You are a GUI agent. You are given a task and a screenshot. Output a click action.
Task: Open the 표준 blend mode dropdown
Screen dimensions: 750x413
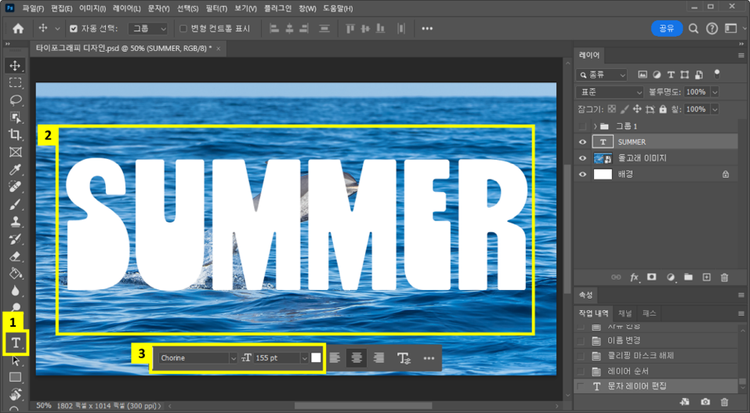[x=610, y=92]
